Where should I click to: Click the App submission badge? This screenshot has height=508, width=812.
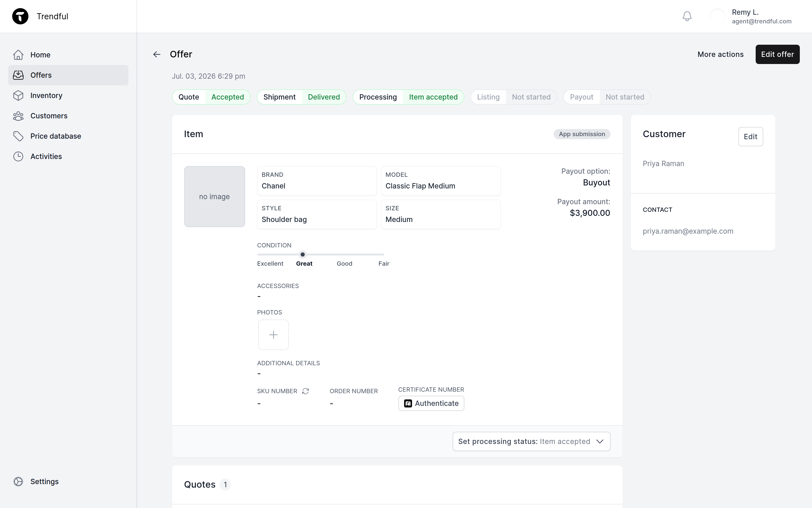(582, 134)
